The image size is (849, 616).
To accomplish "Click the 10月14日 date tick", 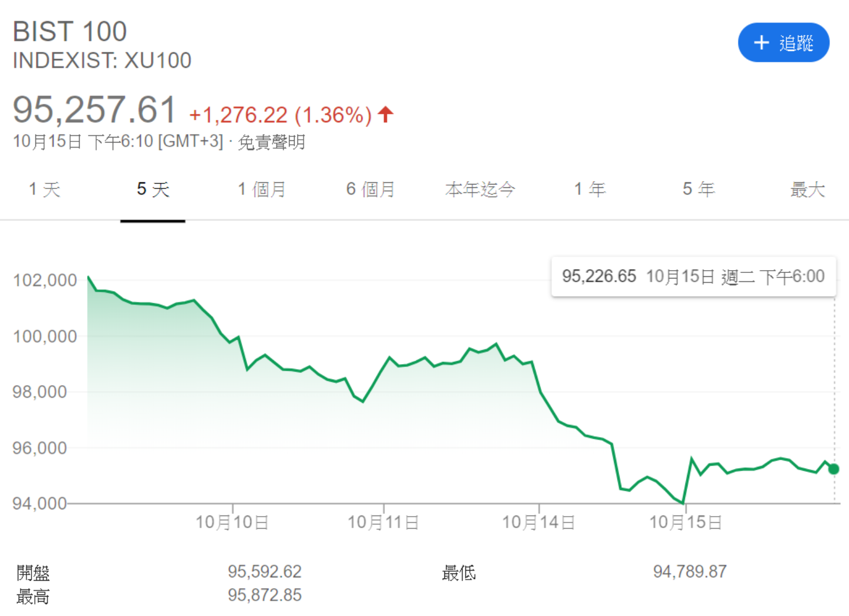I will pos(538,522).
